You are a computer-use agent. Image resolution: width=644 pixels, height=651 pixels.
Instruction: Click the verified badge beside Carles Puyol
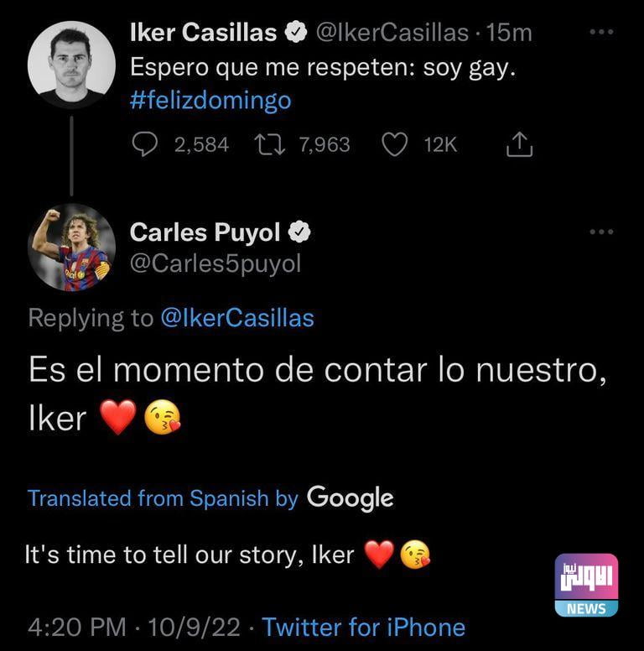click(301, 232)
